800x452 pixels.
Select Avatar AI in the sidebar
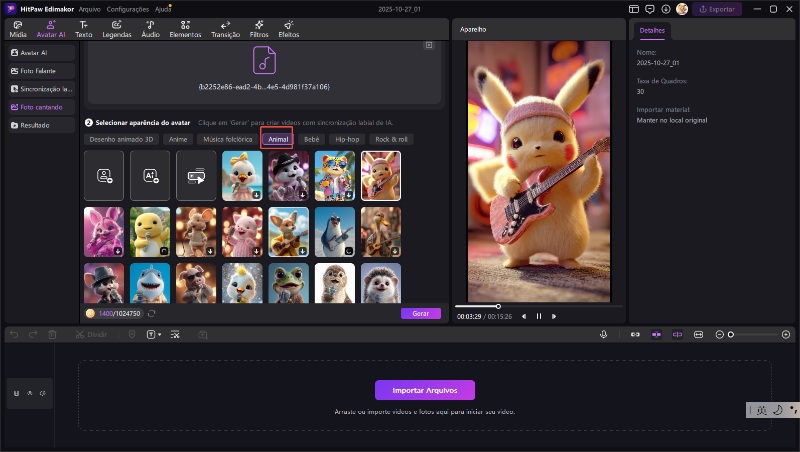click(42, 53)
